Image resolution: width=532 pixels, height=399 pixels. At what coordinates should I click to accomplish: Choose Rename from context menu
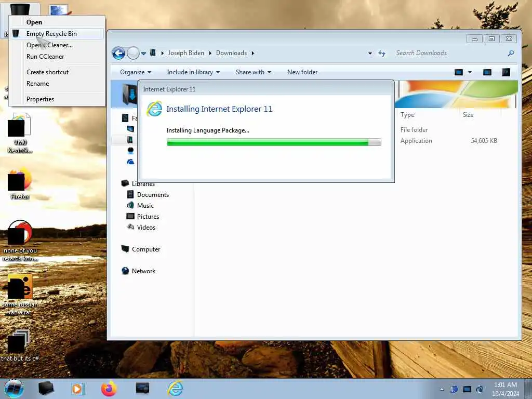point(37,84)
